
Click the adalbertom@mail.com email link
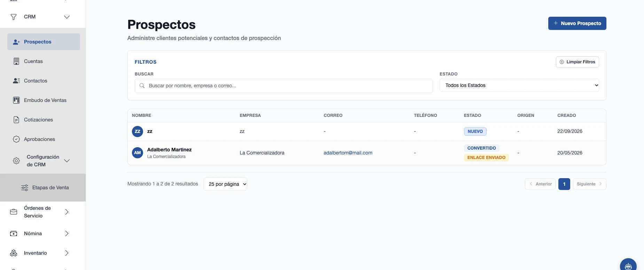[348, 153]
